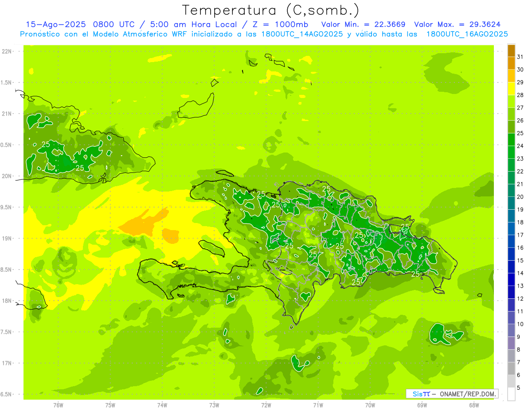Viewport: 532px width, 411px height.
Task: Click the '69W' longitude axis label
Action: point(422,405)
